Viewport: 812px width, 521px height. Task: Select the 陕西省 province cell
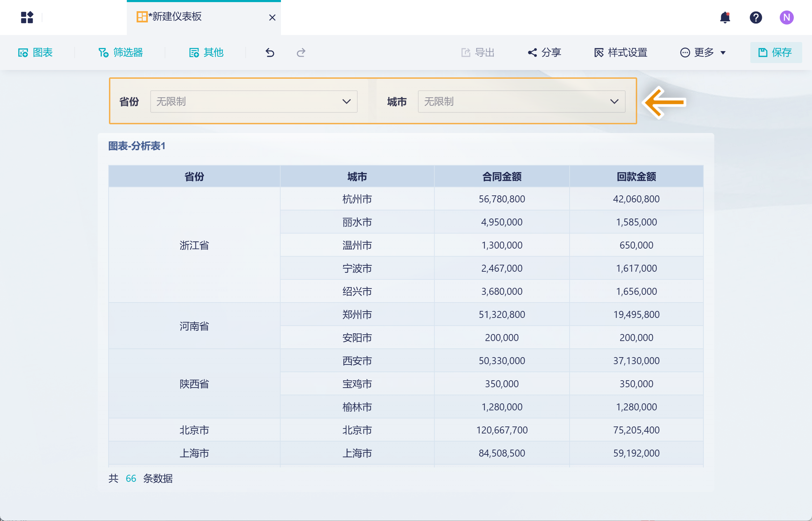(194, 384)
